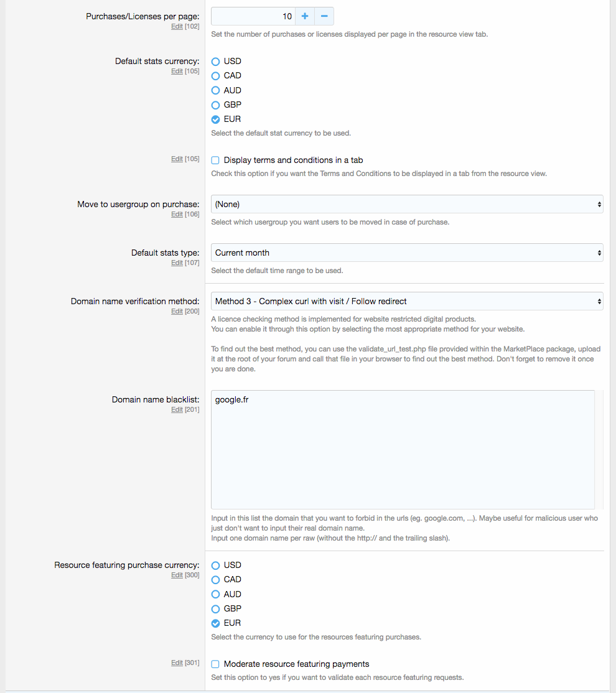This screenshot has height=693, width=616.
Task: Choose USD for resource featuring purchase currency
Action: click(216, 565)
